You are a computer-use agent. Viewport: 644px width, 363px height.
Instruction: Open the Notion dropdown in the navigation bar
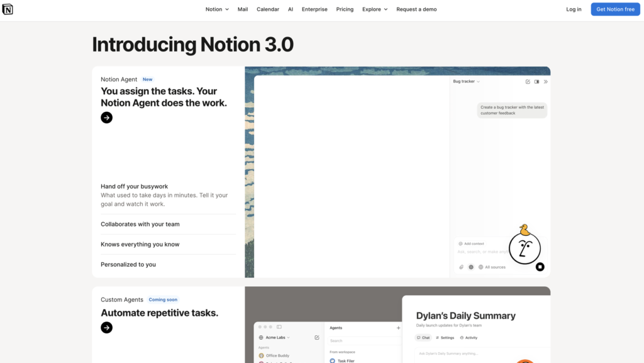pyautogui.click(x=217, y=9)
